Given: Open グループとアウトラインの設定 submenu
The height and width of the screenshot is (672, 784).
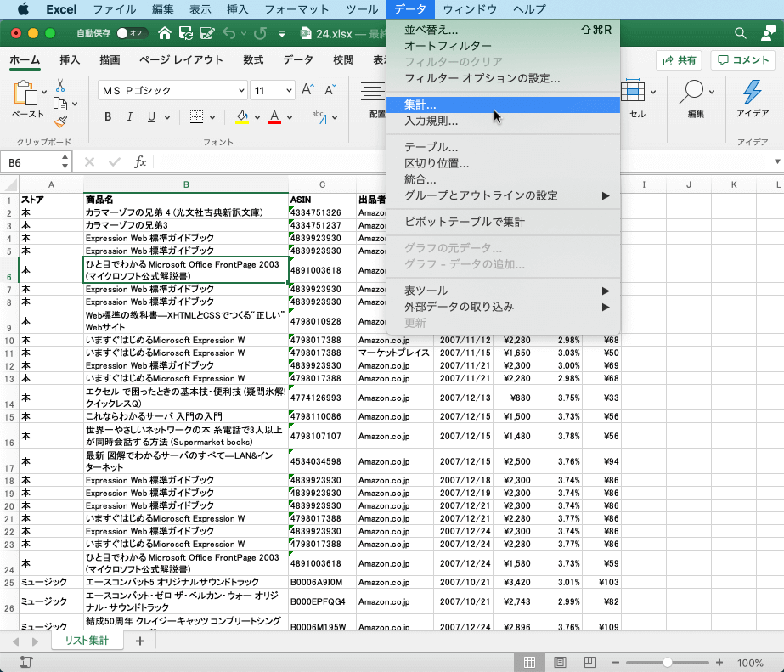Looking at the screenshot, I should click(503, 195).
